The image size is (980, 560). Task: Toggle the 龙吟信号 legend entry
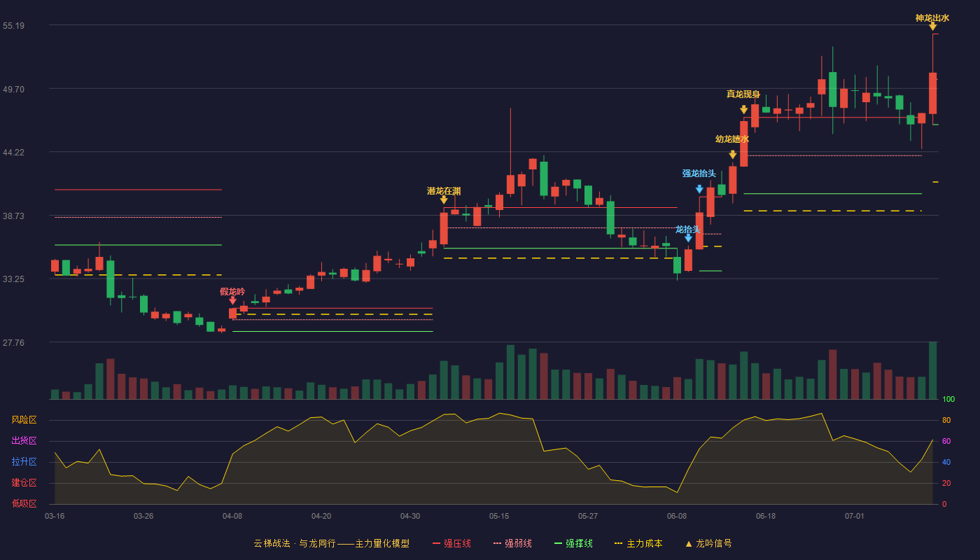[708, 543]
